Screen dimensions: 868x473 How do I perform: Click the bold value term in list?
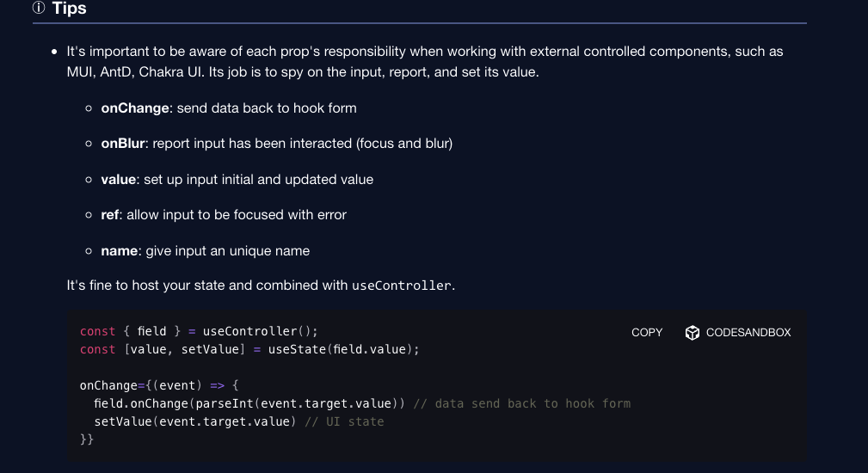tap(119, 179)
